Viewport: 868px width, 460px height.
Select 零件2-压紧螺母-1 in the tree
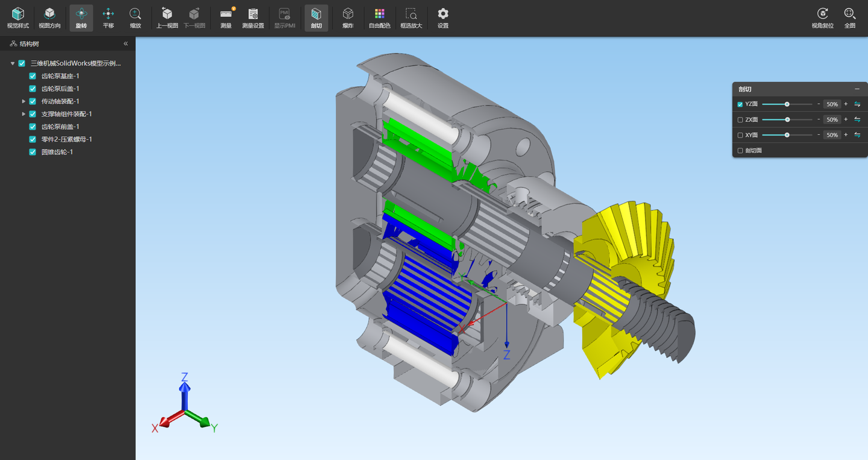click(x=66, y=139)
